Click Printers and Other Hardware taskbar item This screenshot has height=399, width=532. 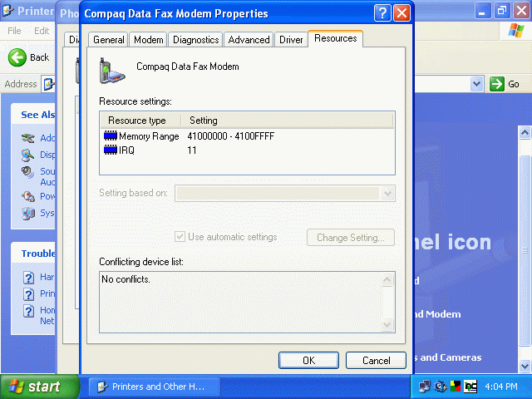click(155, 387)
